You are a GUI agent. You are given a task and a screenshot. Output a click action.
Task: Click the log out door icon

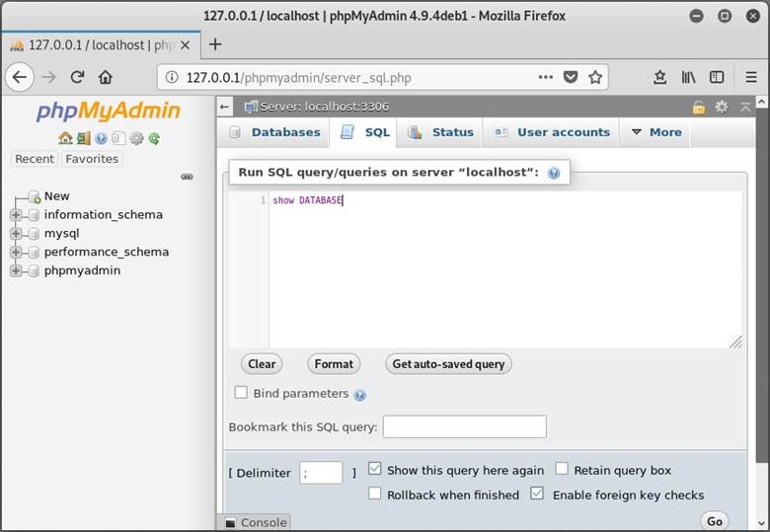tap(83, 138)
